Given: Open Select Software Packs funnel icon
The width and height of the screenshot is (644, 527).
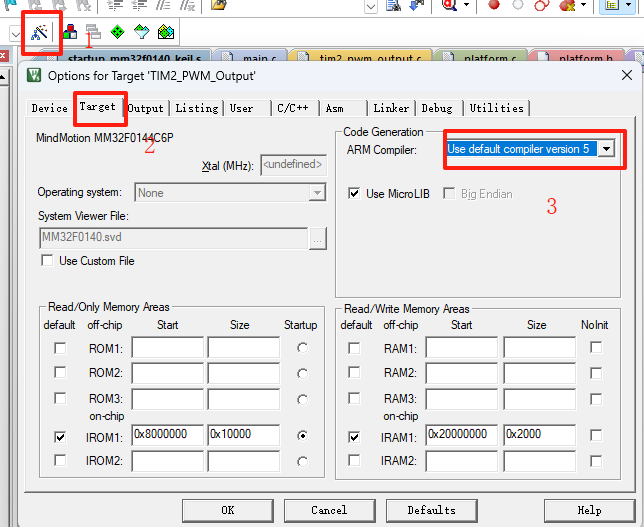Looking at the screenshot, I should (x=142, y=32).
